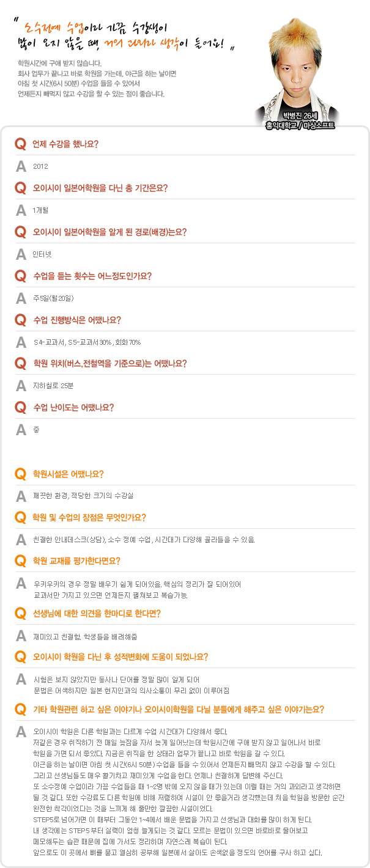
Task: Click the A icon beside 지하철로 25분
Action: click(21, 385)
